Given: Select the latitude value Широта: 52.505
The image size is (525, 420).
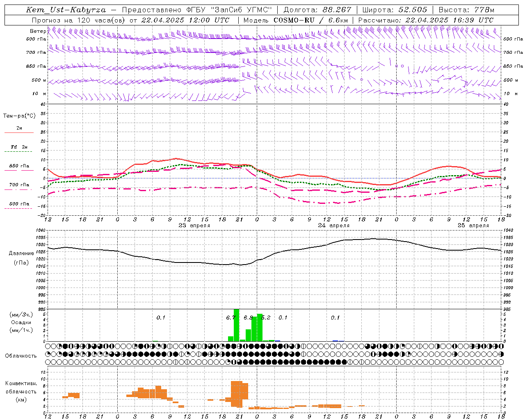Looking at the screenshot, I should coord(395,10).
